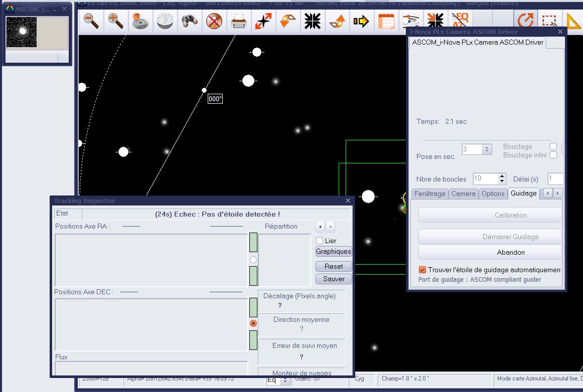583x392 pixels.
Task: Open the Eq coordinate dropdown in status bar
Action: [x=285, y=380]
